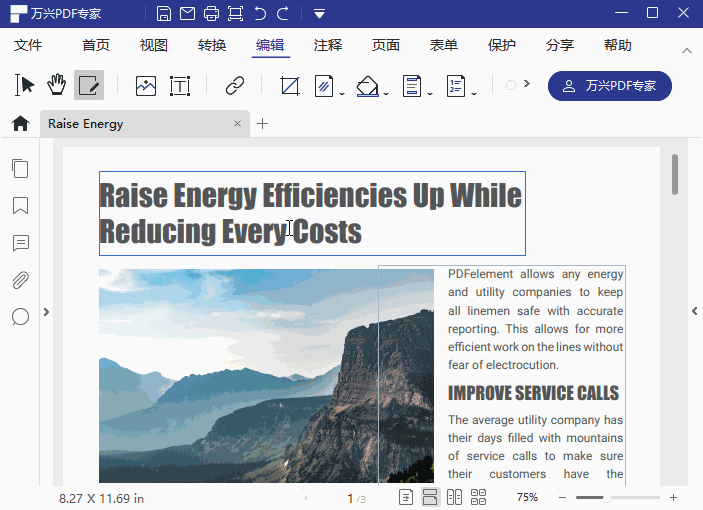Image resolution: width=703 pixels, height=510 pixels.
Task: Select the text selection cursor tool
Action: (x=24, y=85)
